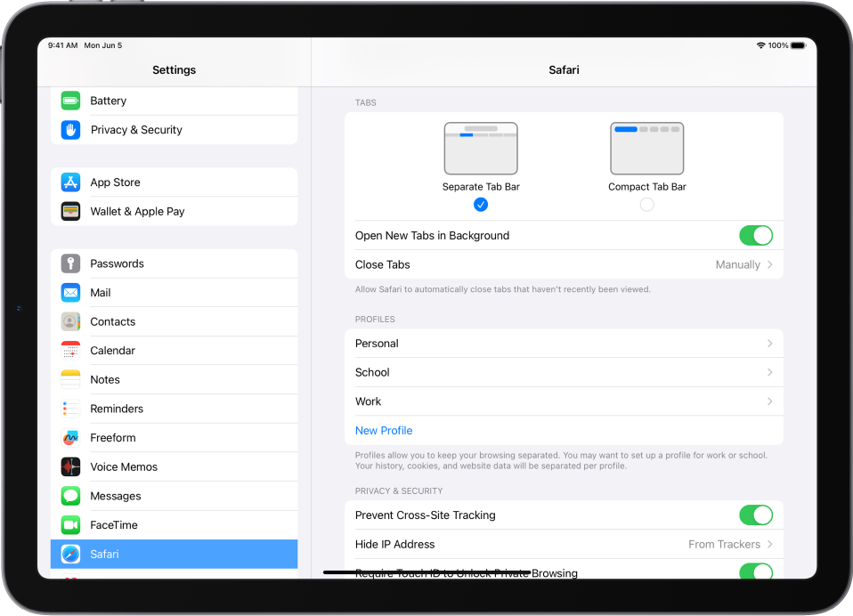
Task: Tap the Notes icon
Action: pyautogui.click(x=70, y=379)
